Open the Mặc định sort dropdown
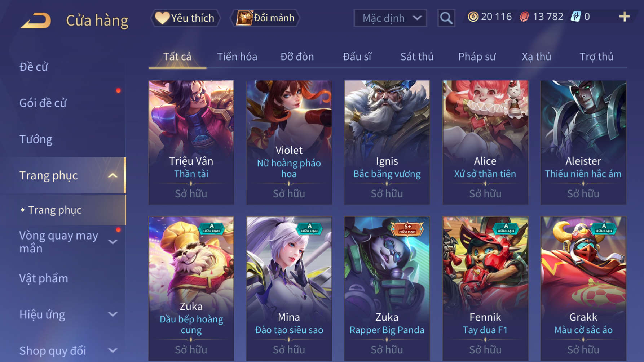The width and height of the screenshot is (644, 362). 390,18
